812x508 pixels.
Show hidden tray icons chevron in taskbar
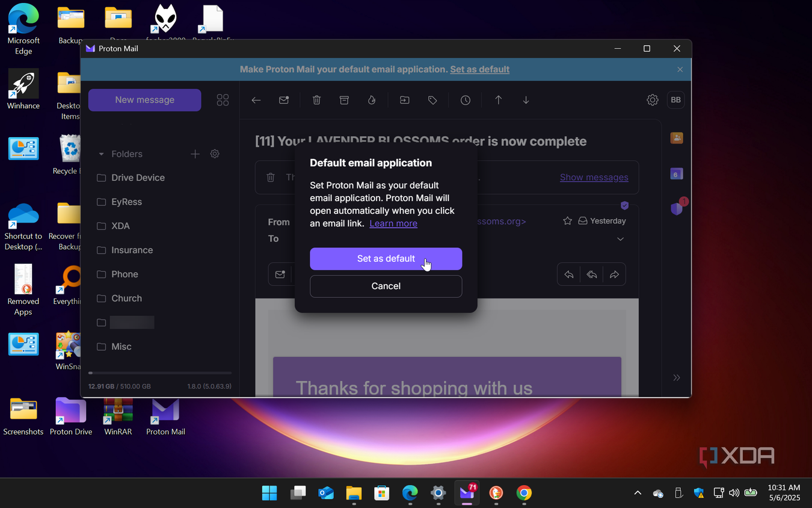[x=638, y=493]
